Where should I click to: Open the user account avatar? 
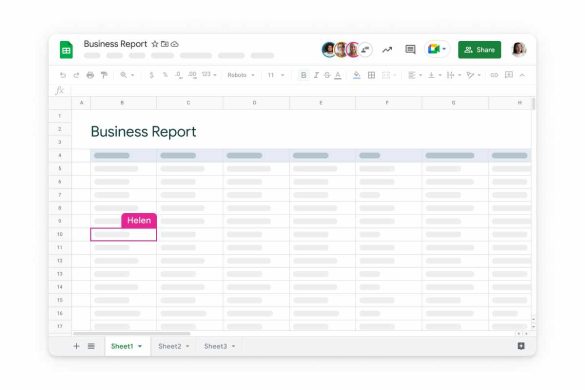519,49
